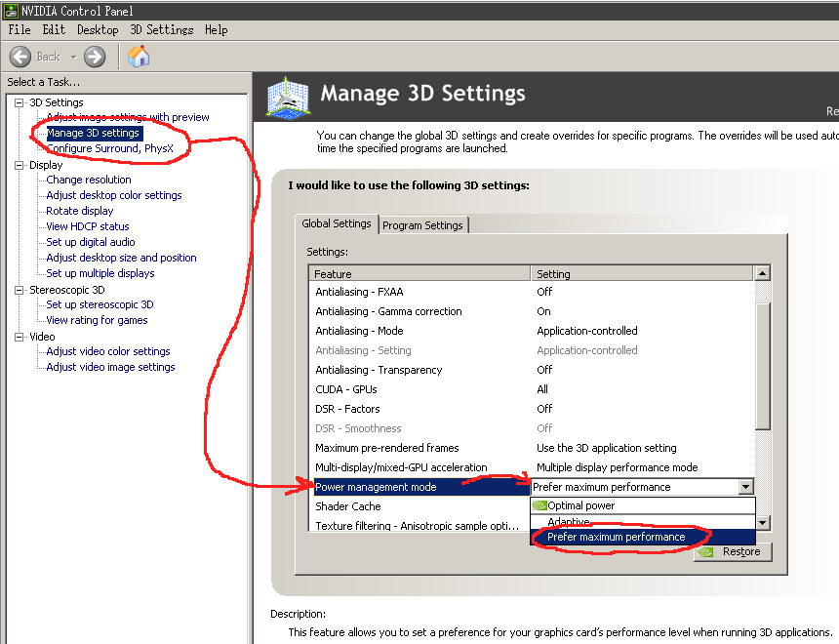Click the Back arrow icon

pos(20,57)
